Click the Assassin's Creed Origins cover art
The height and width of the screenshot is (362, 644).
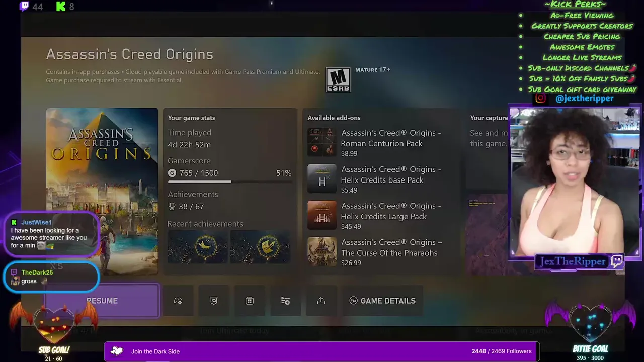click(102, 191)
